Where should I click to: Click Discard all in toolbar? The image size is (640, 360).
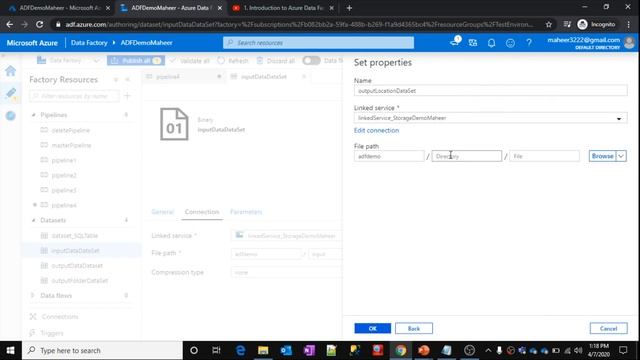coord(276,60)
